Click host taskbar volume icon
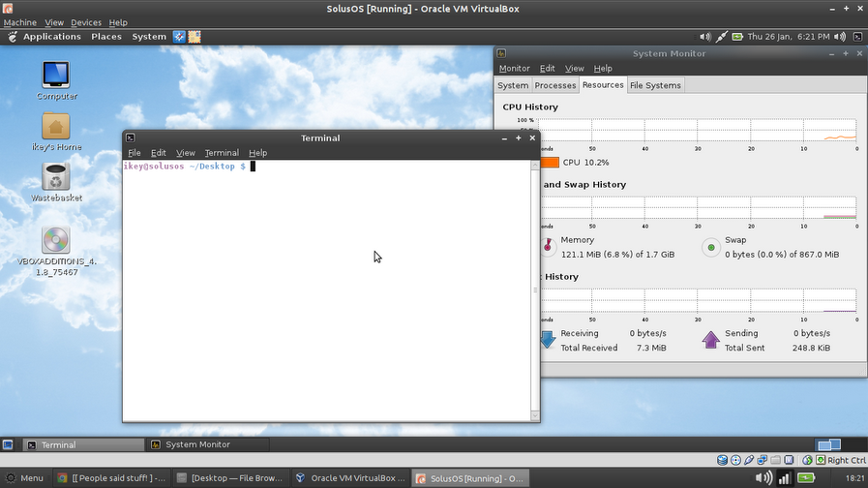This screenshot has width=868, height=488. (763, 478)
